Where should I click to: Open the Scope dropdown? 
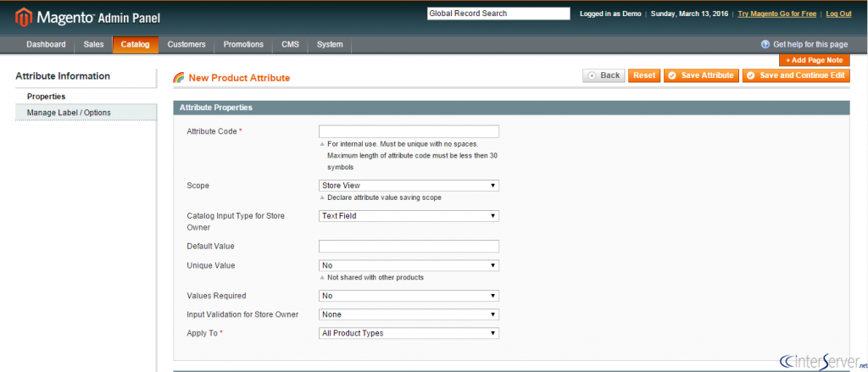point(409,186)
